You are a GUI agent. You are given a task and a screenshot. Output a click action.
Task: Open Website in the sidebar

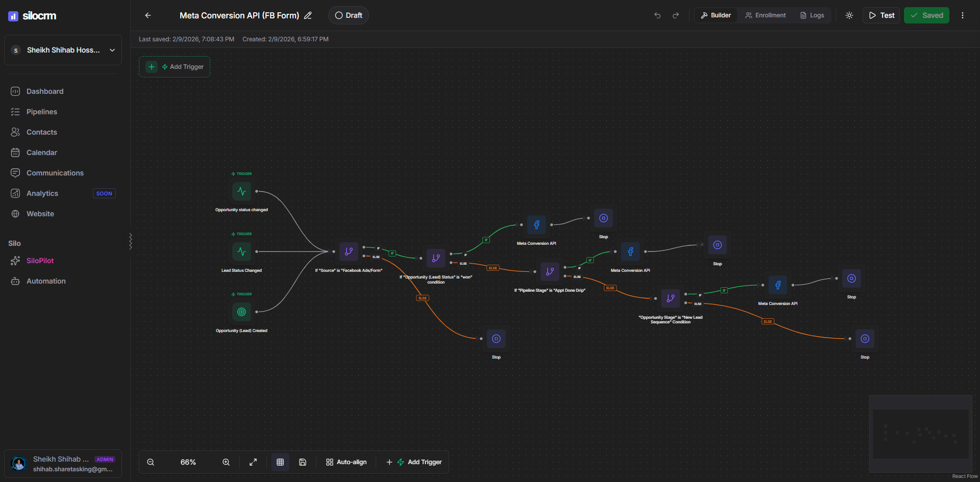tap(40, 214)
